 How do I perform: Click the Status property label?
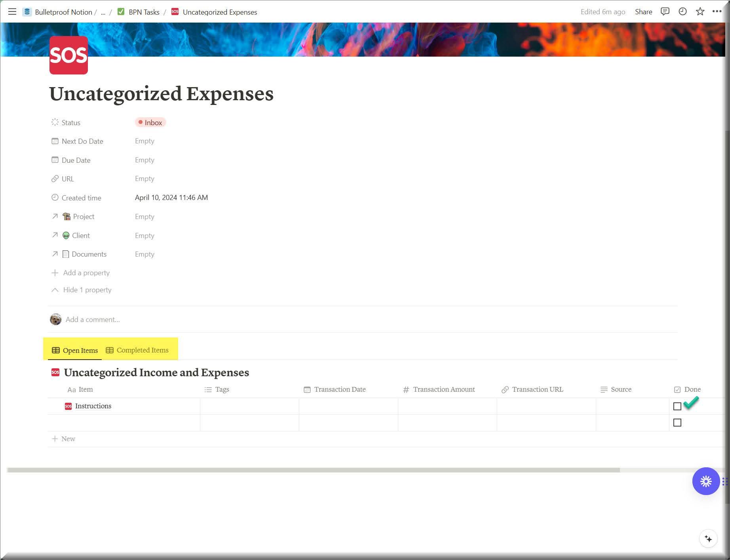pyautogui.click(x=66, y=123)
